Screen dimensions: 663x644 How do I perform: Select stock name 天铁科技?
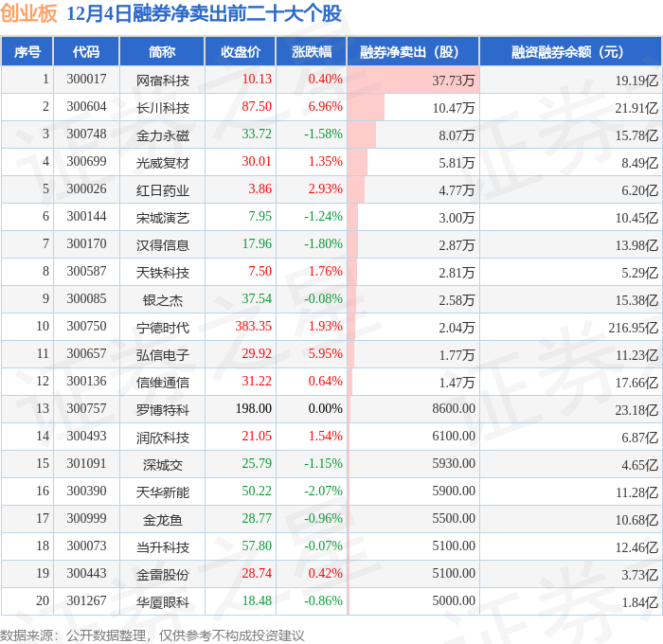click(x=162, y=273)
